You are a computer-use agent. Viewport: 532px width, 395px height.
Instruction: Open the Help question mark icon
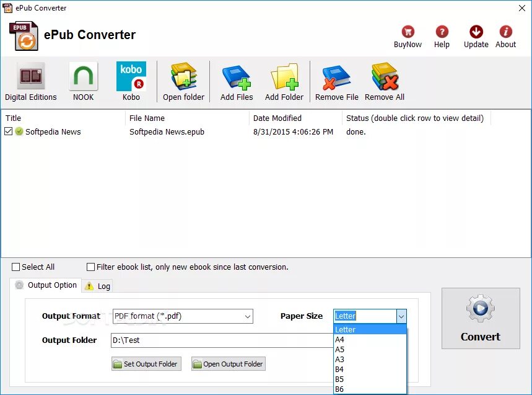[442, 32]
